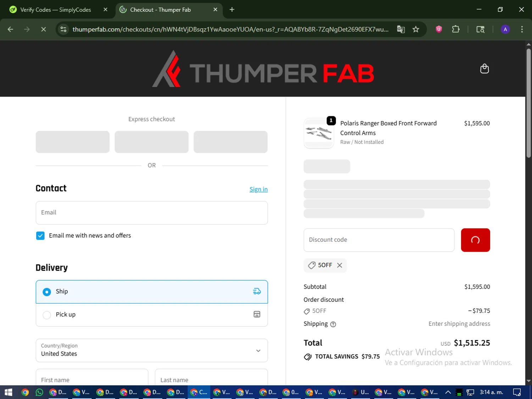Open the Country/Region dropdown
This screenshot has height=399, width=532.
[x=152, y=350]
